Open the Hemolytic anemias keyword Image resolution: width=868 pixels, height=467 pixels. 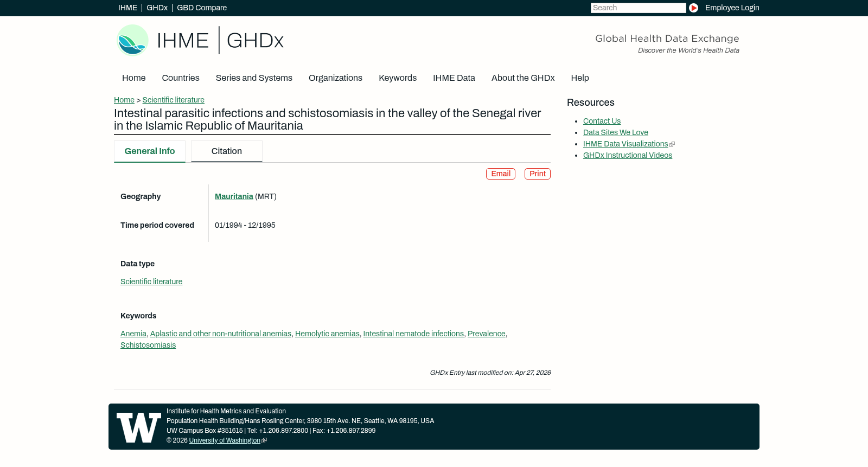pos(327,334)
